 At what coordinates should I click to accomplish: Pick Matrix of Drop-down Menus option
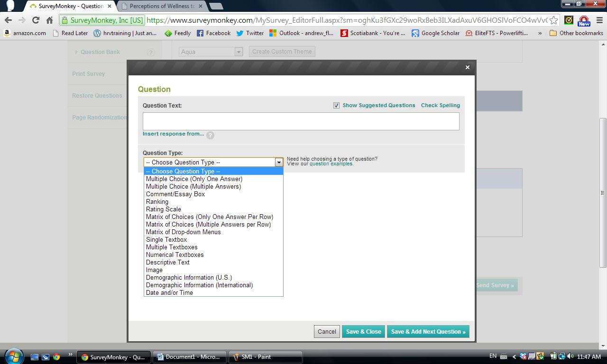click(x=183, y=232)
